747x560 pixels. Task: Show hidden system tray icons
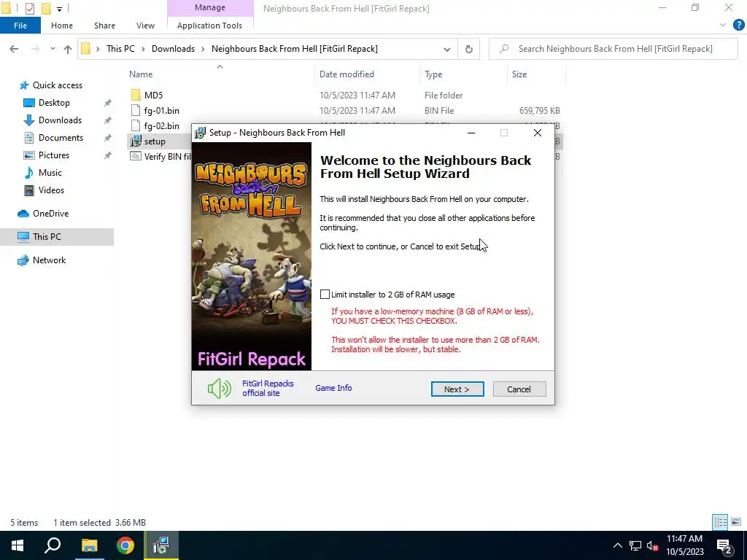point(617,545)
